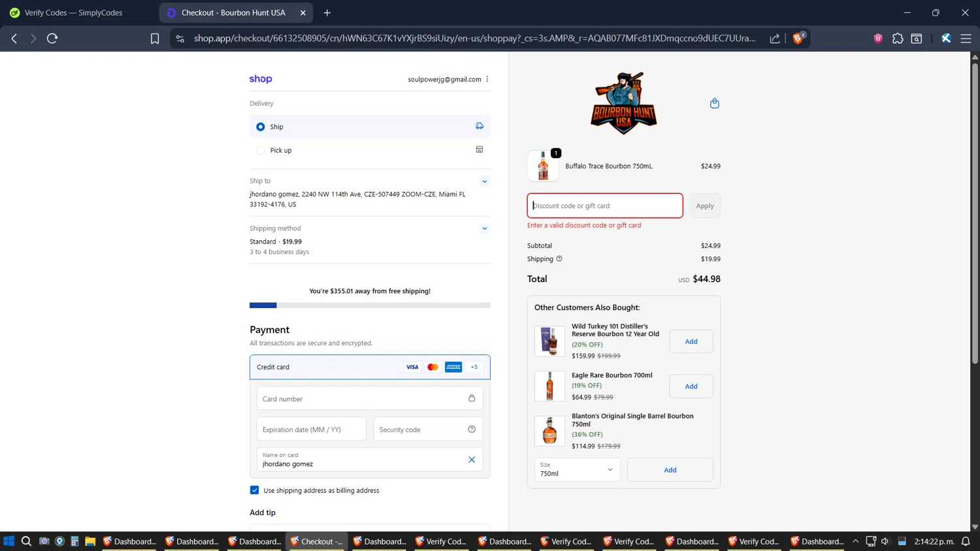The image size is (980, 551).
Task: Apply the discount code
Action: 705,206
